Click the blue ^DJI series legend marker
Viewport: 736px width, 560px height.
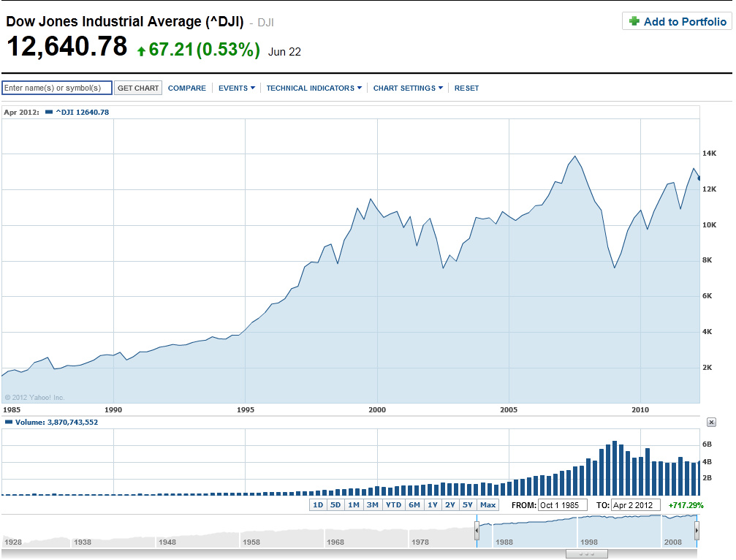tap(49, 112)
